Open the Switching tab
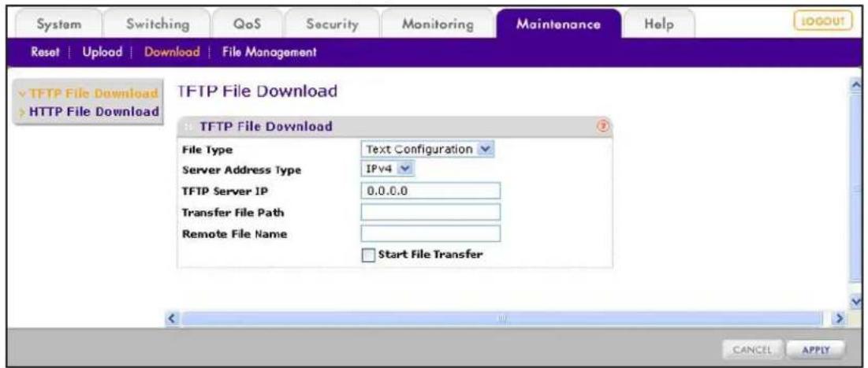Viewport: 868px width, 368px height. (157, 24)
